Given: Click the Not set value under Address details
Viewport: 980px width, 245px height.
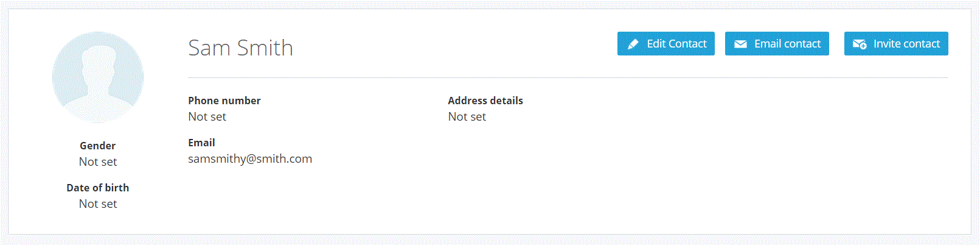Looking at the screenshot, I should (x=467, y=116).
